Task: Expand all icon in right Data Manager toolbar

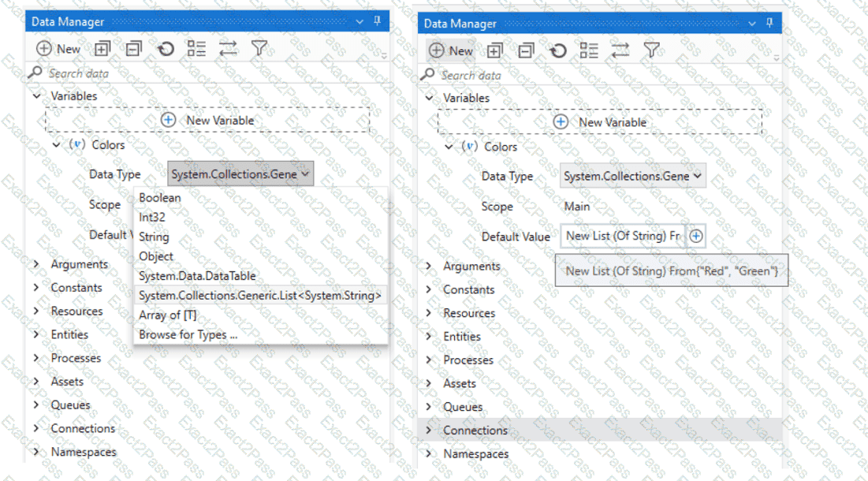Action: click(494, 51)
